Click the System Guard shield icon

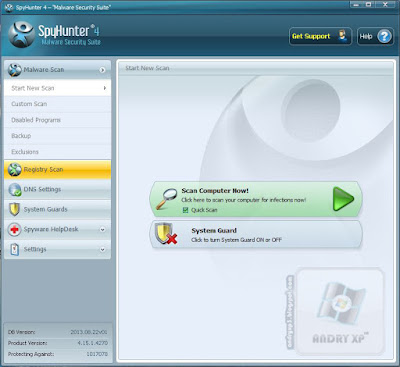(x=166, y=234)
